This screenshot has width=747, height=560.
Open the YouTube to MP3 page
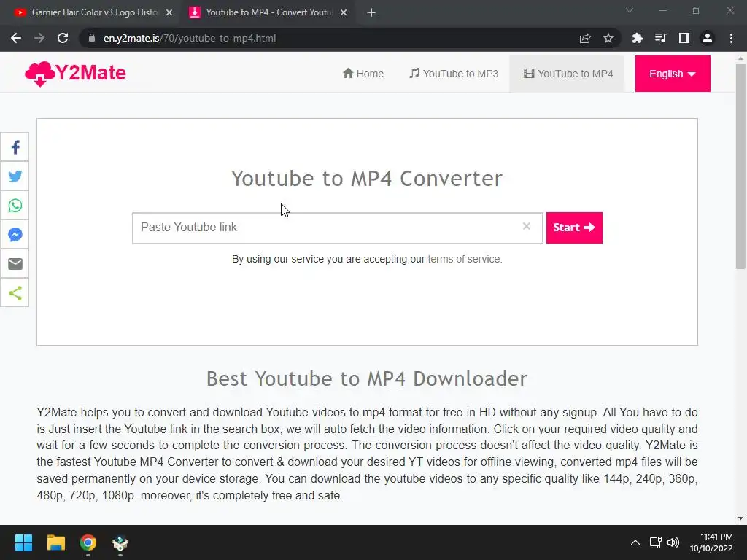[x=454, y=74]
